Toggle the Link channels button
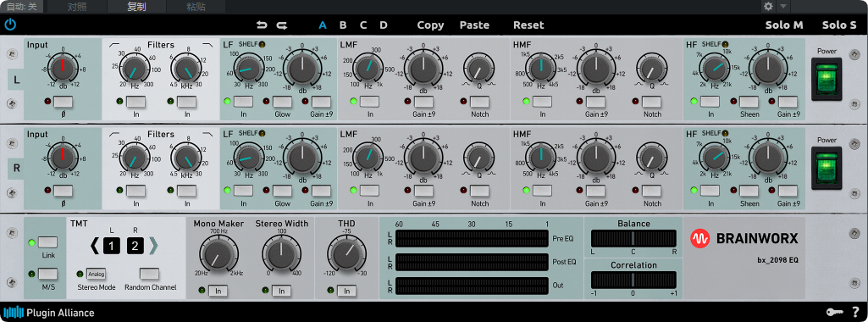The height and width of the screenshot is (322, 868). [x=48, y=242]
